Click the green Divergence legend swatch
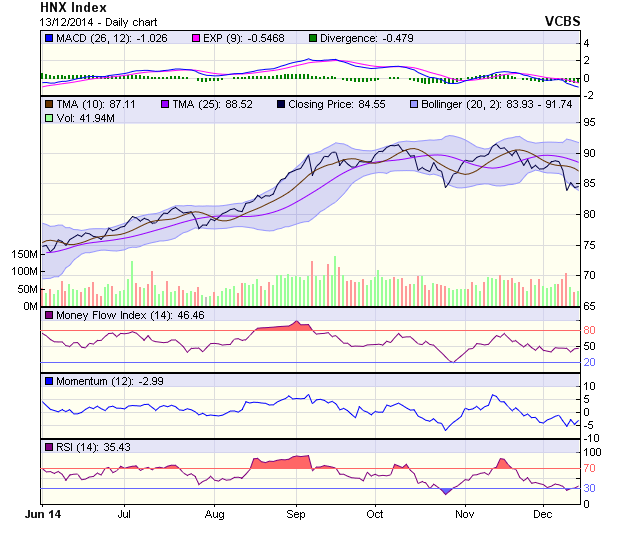This screenshot has height=535, width=620. pyautogui.click(x=312, y=38)
